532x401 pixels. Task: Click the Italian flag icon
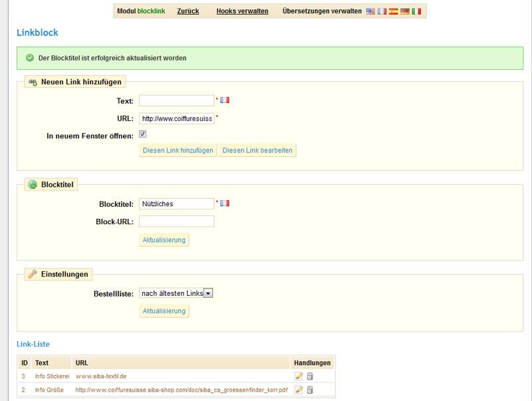point(416,11)
